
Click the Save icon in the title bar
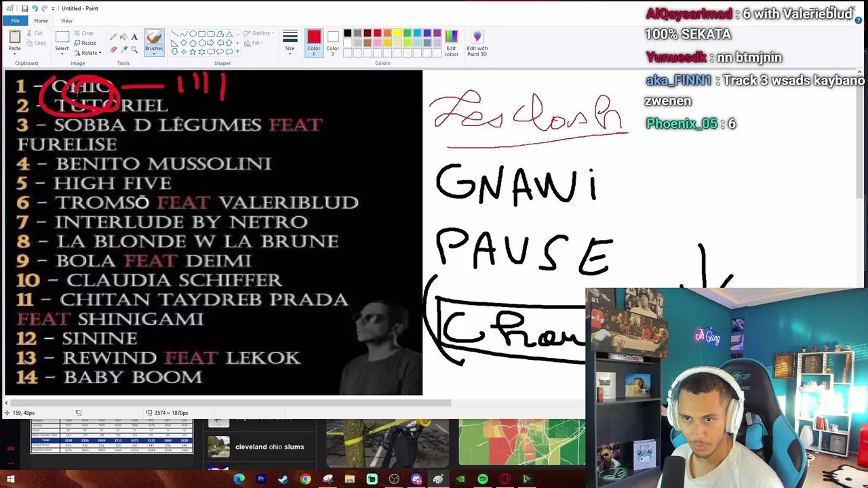tap(24, 9)
